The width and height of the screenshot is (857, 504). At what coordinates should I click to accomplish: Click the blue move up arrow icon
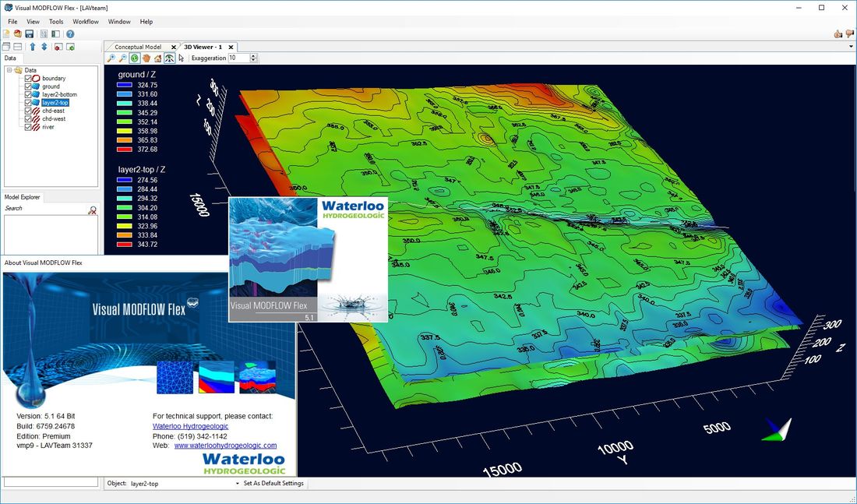(x=33, y=47)
